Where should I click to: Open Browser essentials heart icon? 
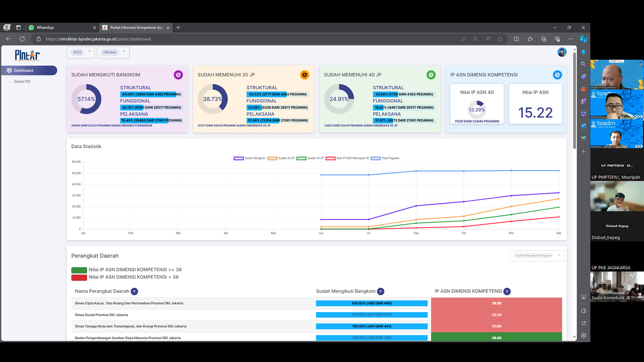[557, 39]
